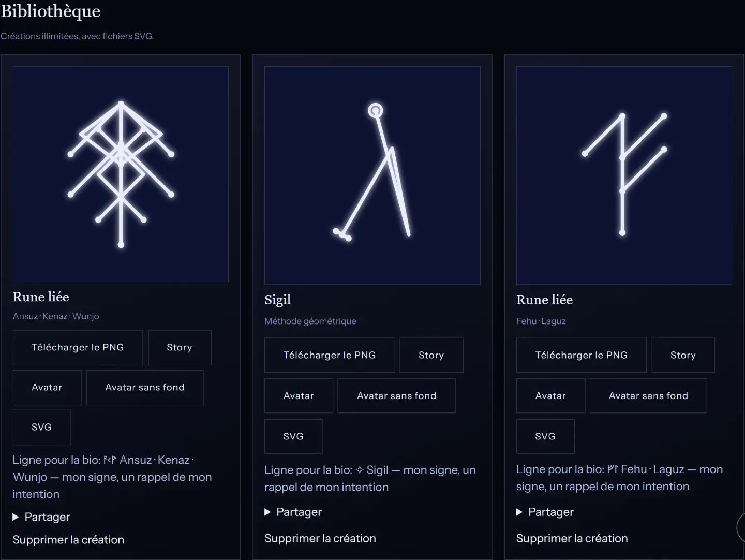Image resolution: width=745 pixels, height=560 pixels.
Task: Click the 'Ansuz·Kenaz·Wunjo' rune names subtitle
Action: tap(56, 316)
